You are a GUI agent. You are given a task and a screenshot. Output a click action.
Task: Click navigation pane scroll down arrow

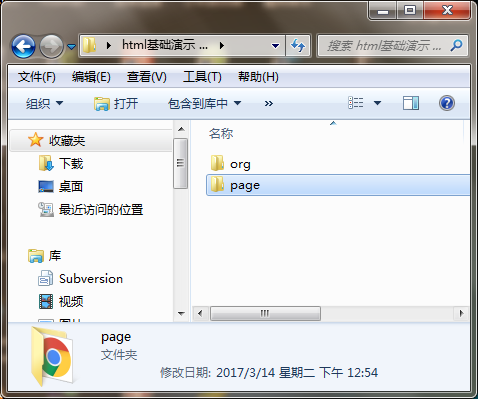181,314
